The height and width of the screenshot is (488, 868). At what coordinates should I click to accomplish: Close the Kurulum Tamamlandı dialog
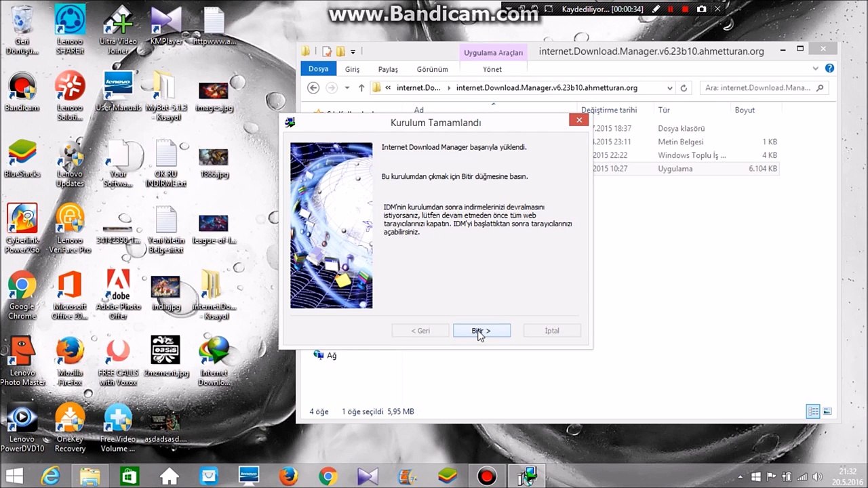coord(579,120)
